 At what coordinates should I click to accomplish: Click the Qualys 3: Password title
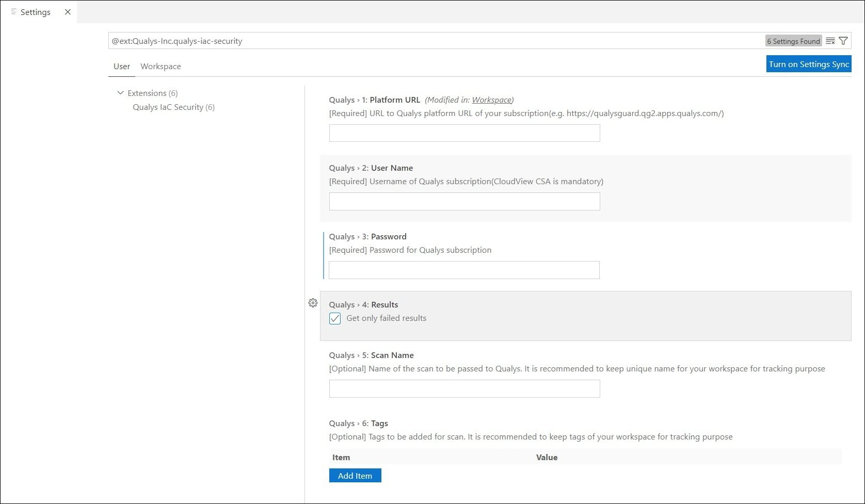click(367, 236)
